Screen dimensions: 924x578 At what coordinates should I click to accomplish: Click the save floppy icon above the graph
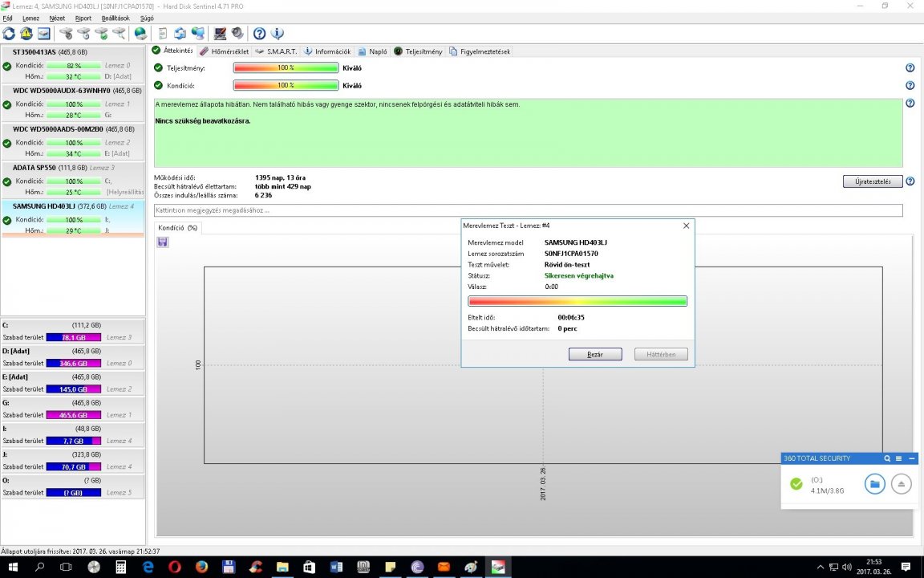pyautogui.click(x=163, y=242)
